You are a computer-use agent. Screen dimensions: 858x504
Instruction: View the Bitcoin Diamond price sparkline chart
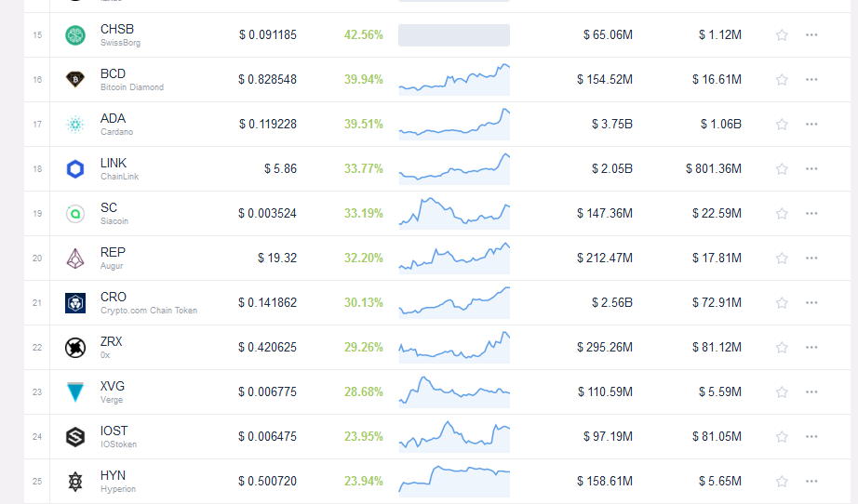tap(454, 80)
